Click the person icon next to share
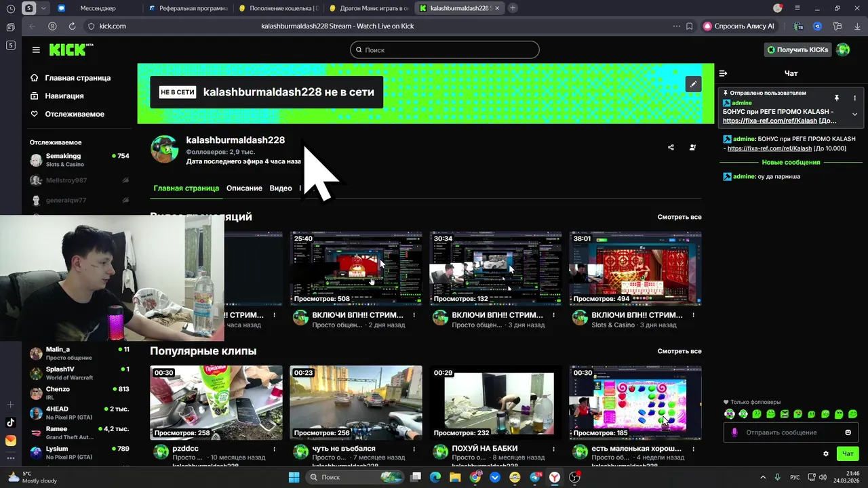This screenshot has width=868, height=488. coord(692,147)
